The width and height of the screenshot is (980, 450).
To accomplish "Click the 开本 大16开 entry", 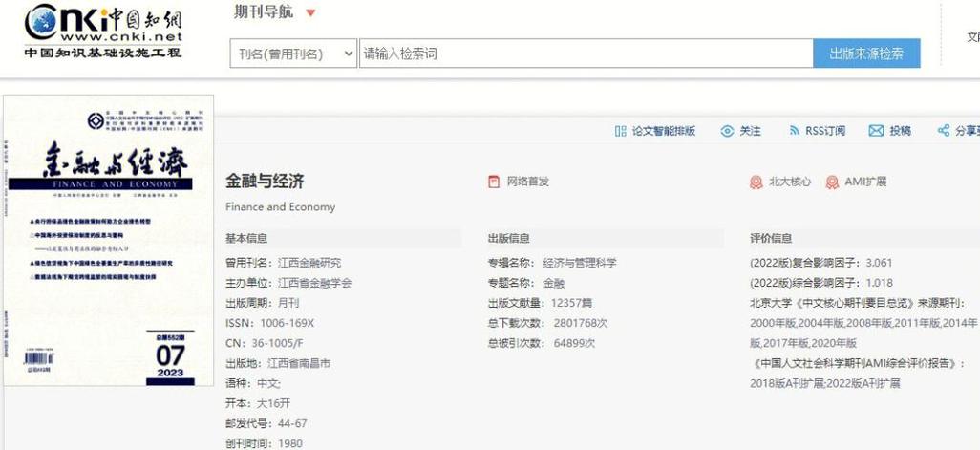I will 258,403.
